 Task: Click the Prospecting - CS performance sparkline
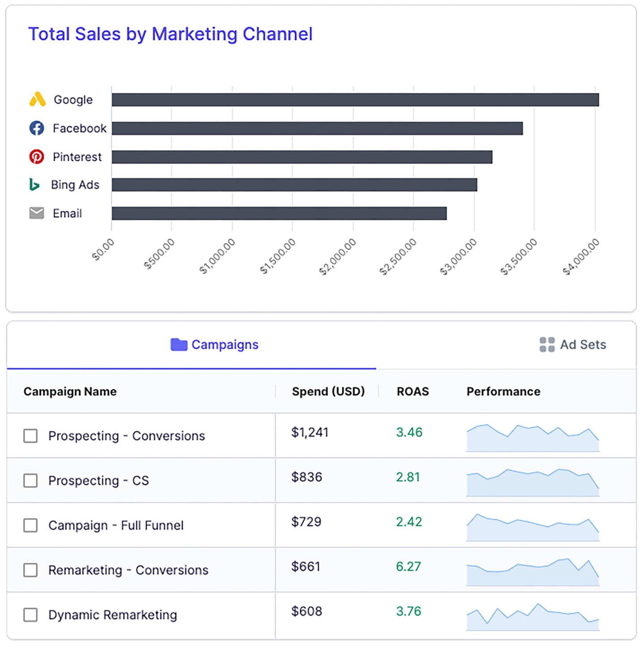pos(533,482)
